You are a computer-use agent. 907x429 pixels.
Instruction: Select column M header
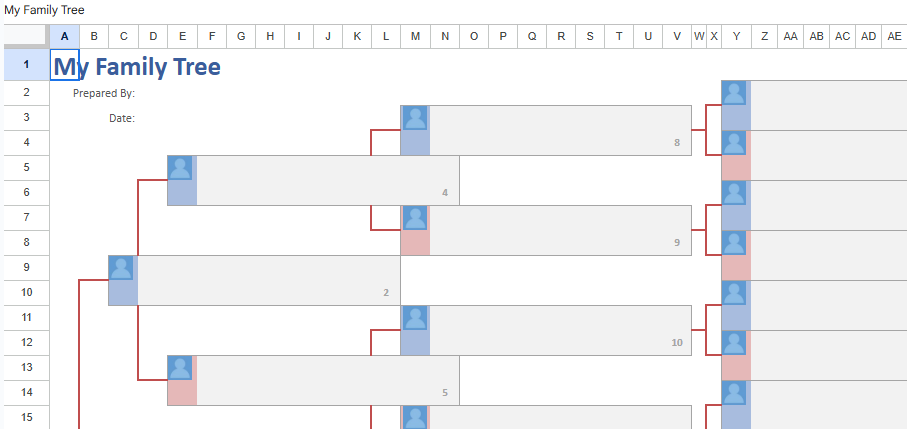click(415, 36)
